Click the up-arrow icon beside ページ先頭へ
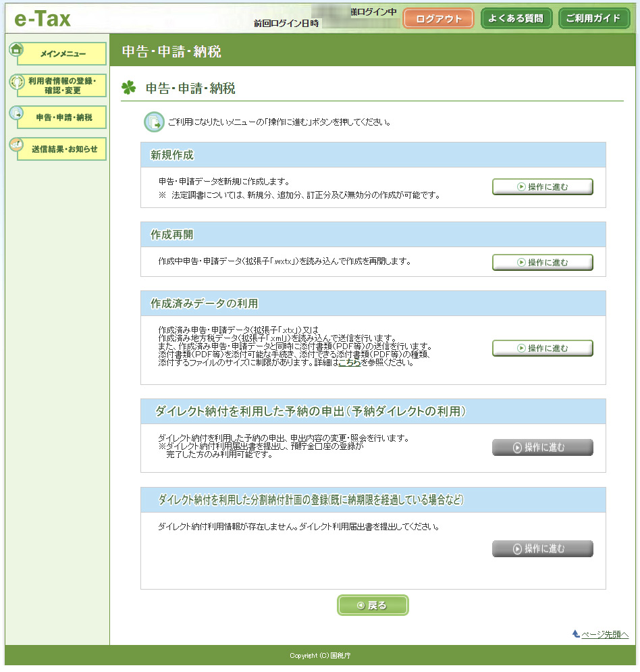The height and width of the screenshot is (672, 640). [575, 634]
